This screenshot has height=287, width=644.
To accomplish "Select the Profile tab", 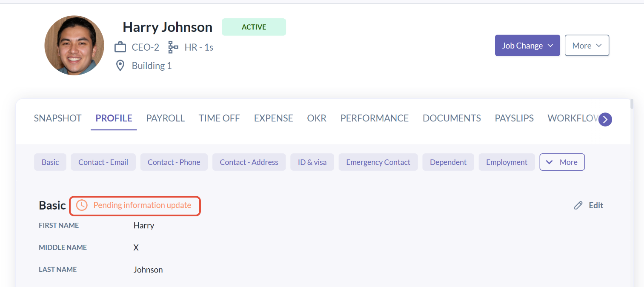I will tap(114, 118).
